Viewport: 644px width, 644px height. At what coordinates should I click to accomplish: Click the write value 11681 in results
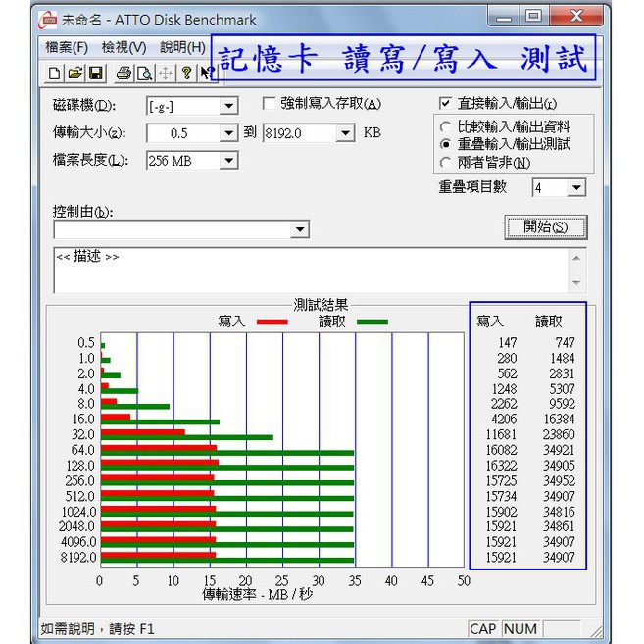point(502,434)
